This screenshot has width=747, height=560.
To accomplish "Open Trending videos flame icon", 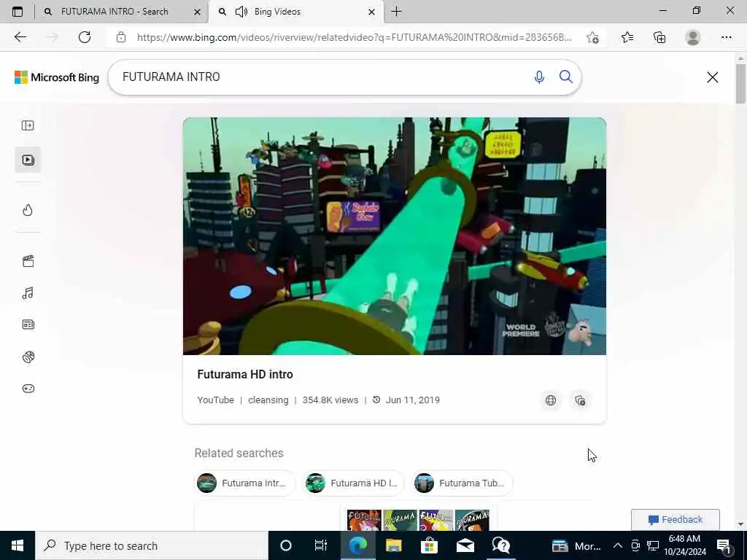I will [28, 210].
